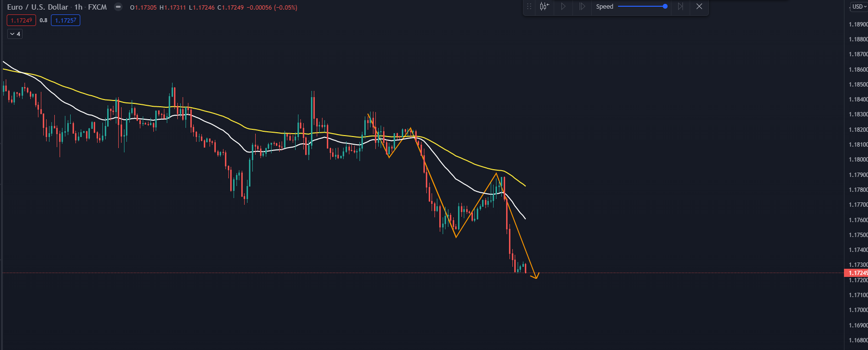Click the change value −0.00056 (−0.05%)
Viewport: 868px width, 350px height.
click(272, 8)
